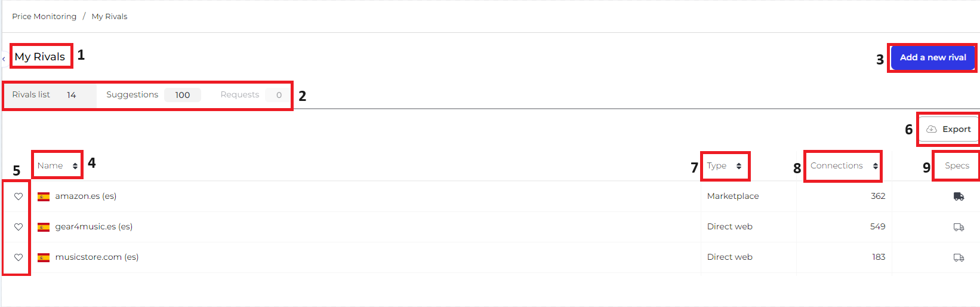Click the back chevron left of My Rivals

[4, 59]
